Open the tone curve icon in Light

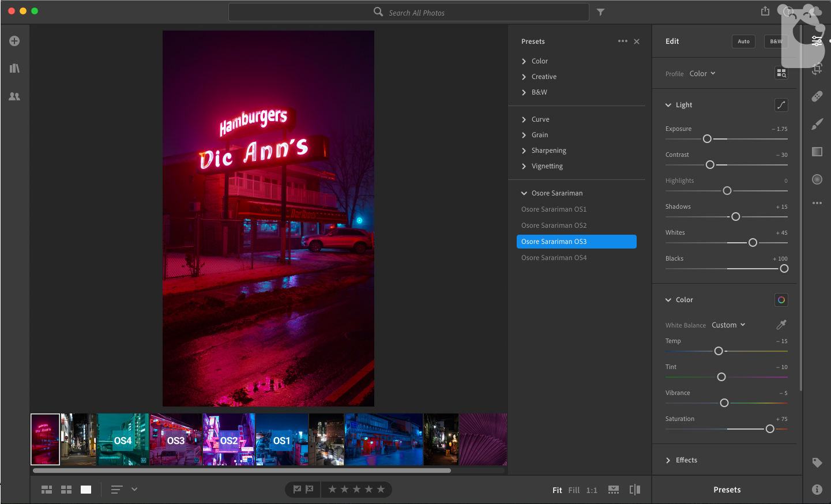pos(781,105)
